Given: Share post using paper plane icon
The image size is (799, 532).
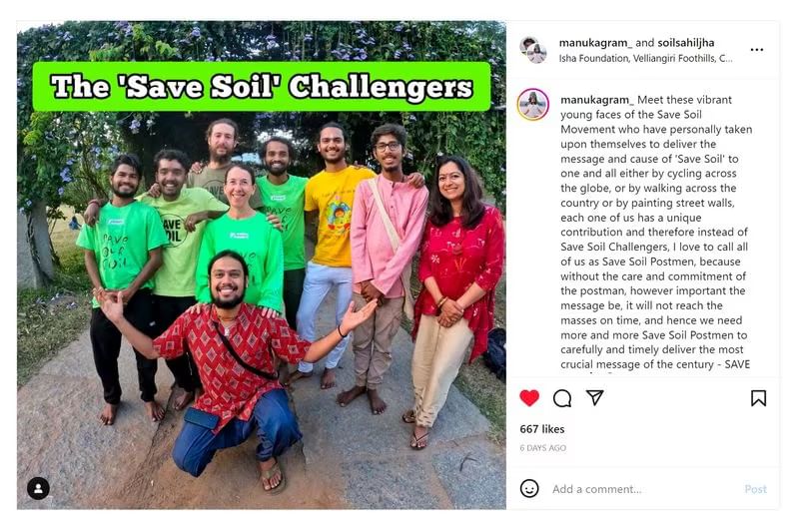Looking at the screenshot, I should pos(594,397).
